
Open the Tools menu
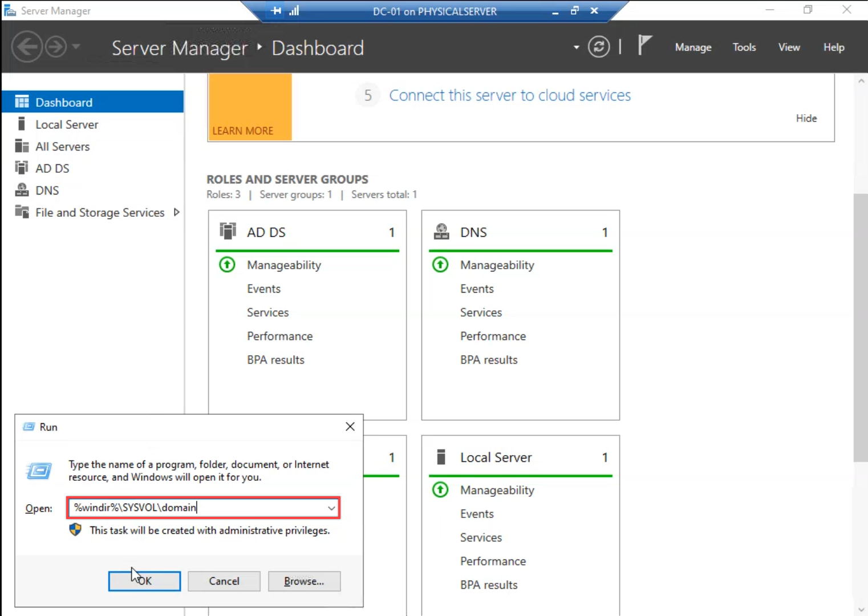(x=744, y=47)
